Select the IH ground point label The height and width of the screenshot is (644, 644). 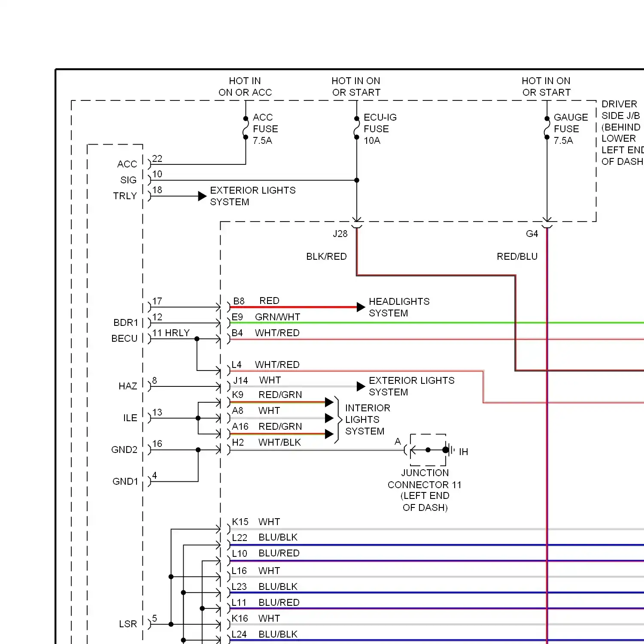(x=463, y=452)
